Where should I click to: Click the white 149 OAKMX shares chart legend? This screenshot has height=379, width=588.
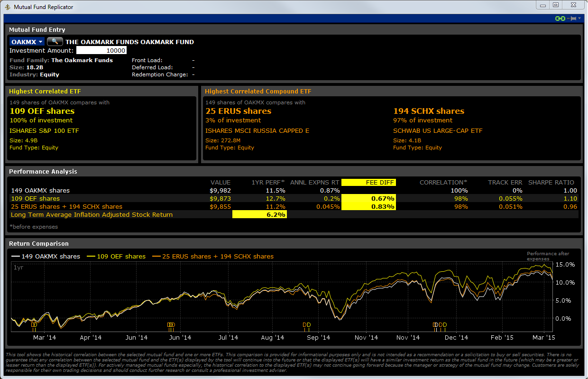(46, 256)
